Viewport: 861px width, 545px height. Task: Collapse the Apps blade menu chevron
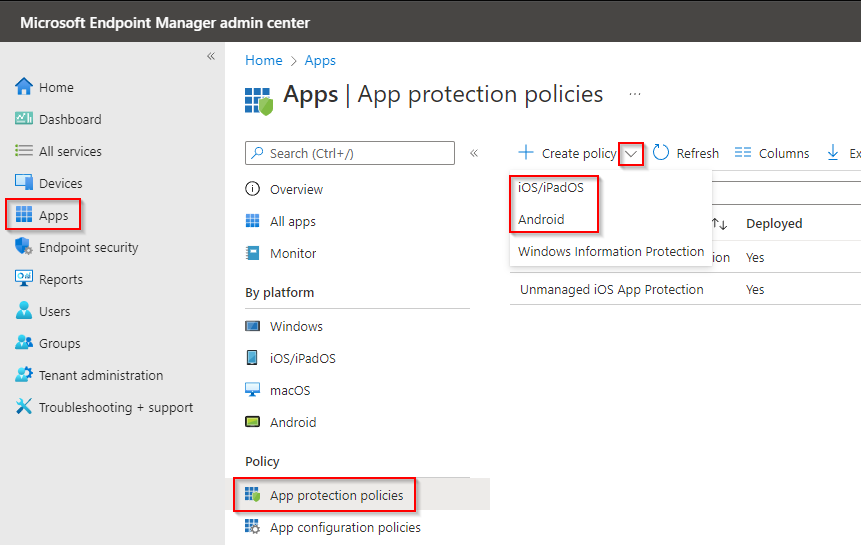[x=474, y=153]
